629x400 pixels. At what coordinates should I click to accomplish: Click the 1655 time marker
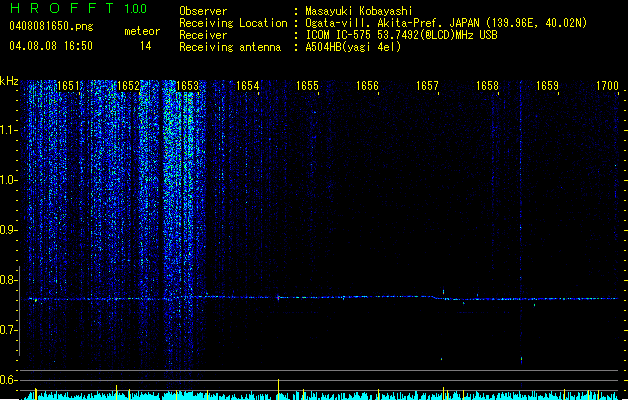point(307,86)
